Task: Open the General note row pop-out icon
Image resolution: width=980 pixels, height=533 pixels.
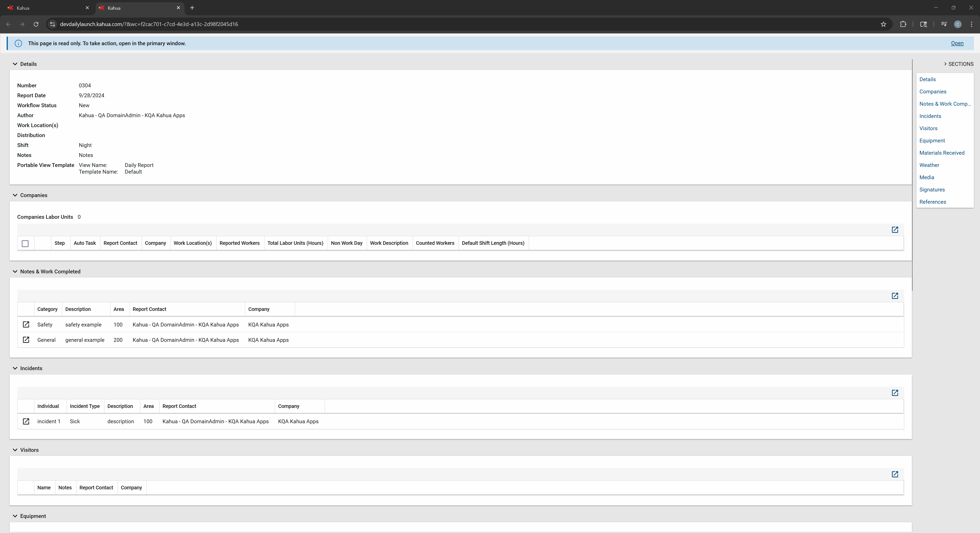Action: (x=26, y=340)
